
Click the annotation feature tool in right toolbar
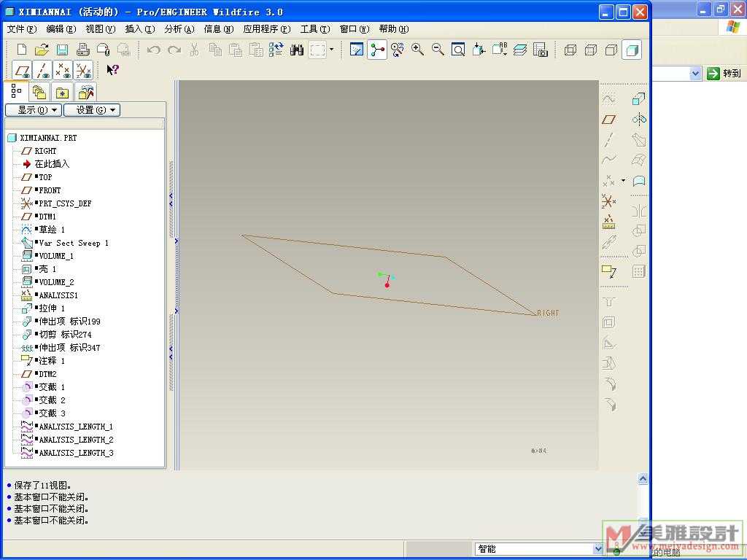pyautogui.click(x=609, y=271)
